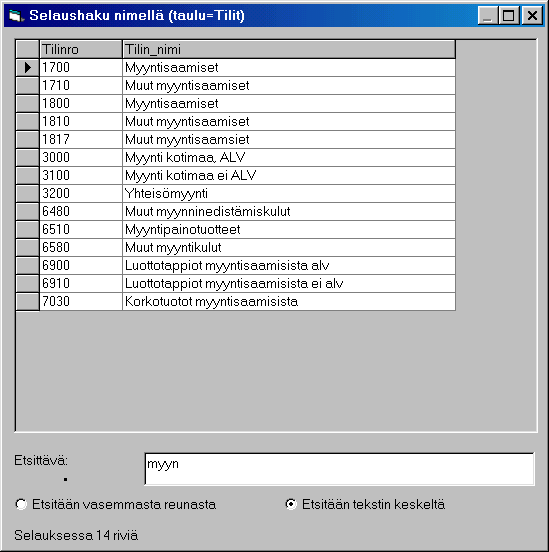Select 'Etsitään tekstin keskeltä' radio option

pos(291,504)
